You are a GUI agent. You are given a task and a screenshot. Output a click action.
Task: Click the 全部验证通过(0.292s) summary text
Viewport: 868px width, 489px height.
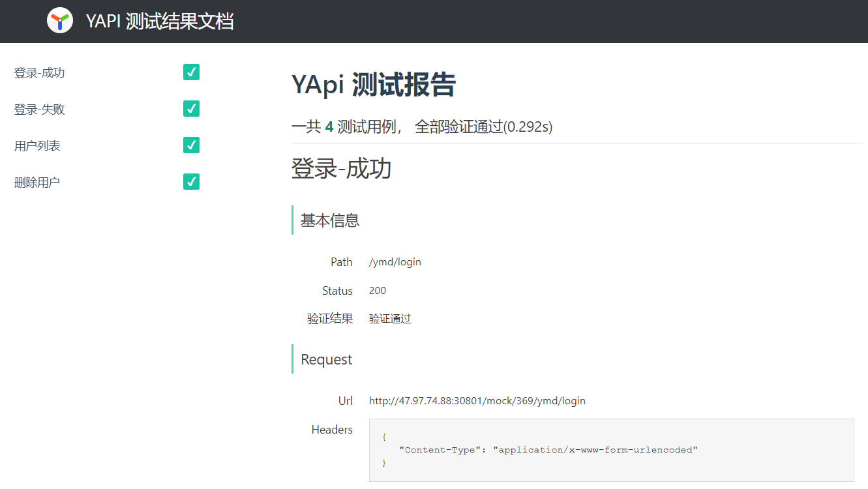pos(484,126)
